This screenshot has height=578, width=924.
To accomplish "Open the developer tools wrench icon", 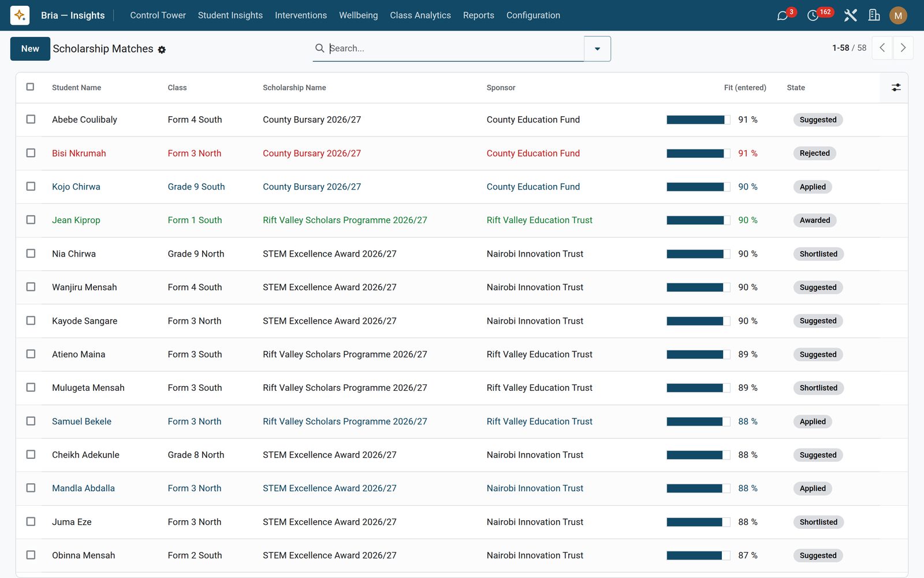I will [x=850, y=16].
